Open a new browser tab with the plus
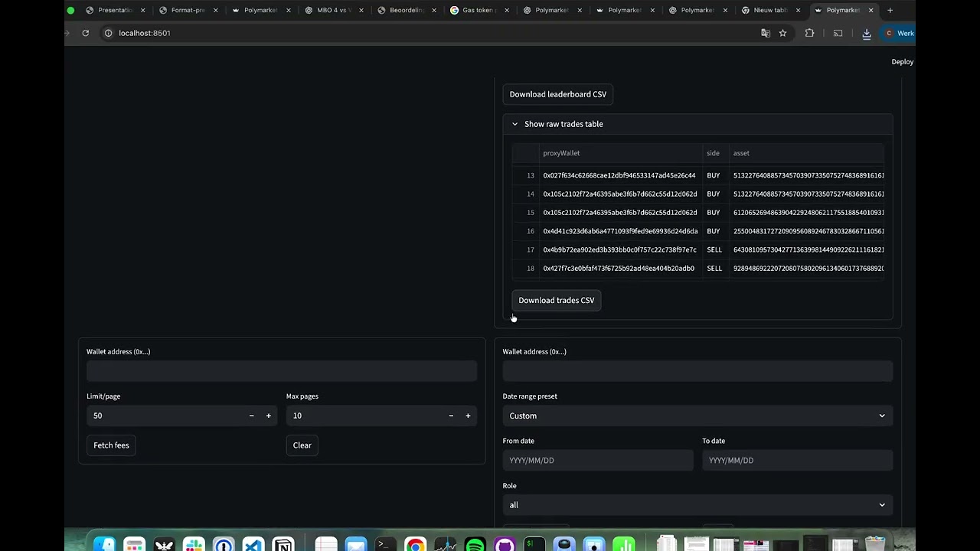The height and width of the screenshot is (551, 980). click(x=890, y=10)
